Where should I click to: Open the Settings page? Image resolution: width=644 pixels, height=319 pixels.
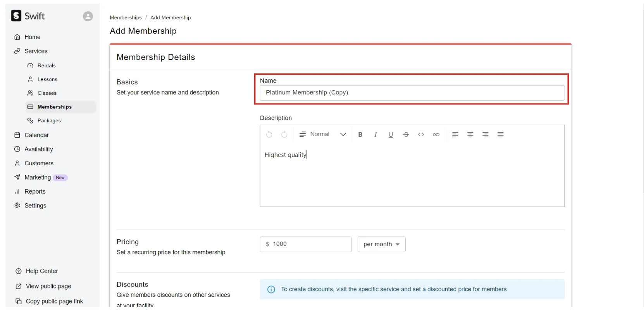(35, 206)
